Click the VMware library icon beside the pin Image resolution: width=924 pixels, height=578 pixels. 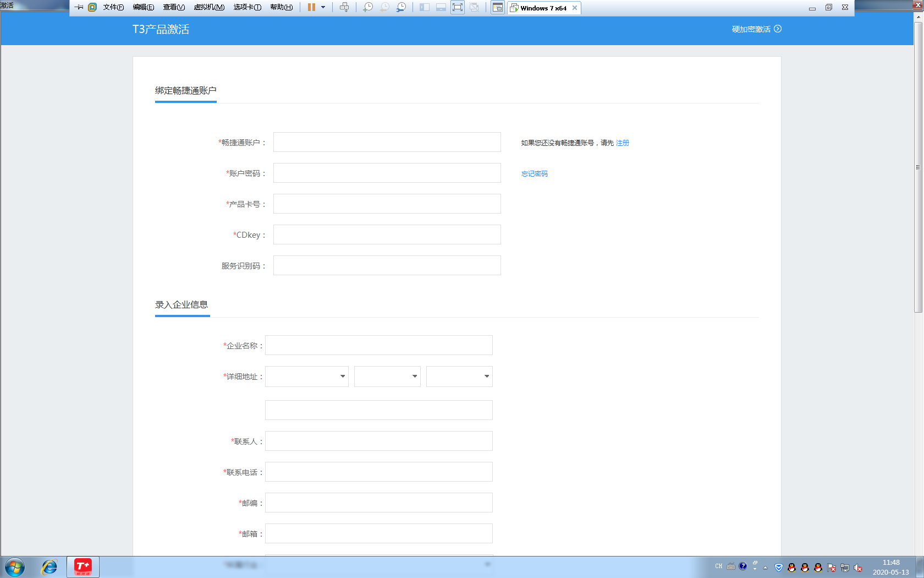point(92,7)
